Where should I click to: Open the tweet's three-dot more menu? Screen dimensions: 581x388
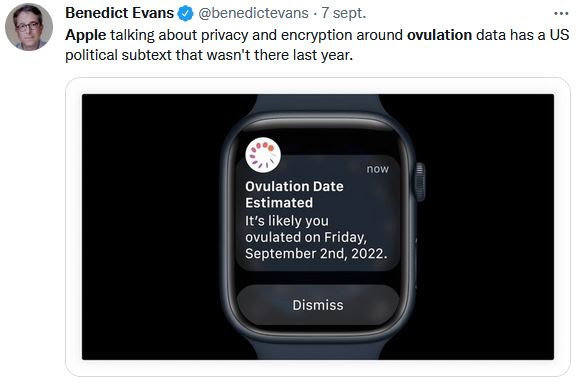click(561, 14)
